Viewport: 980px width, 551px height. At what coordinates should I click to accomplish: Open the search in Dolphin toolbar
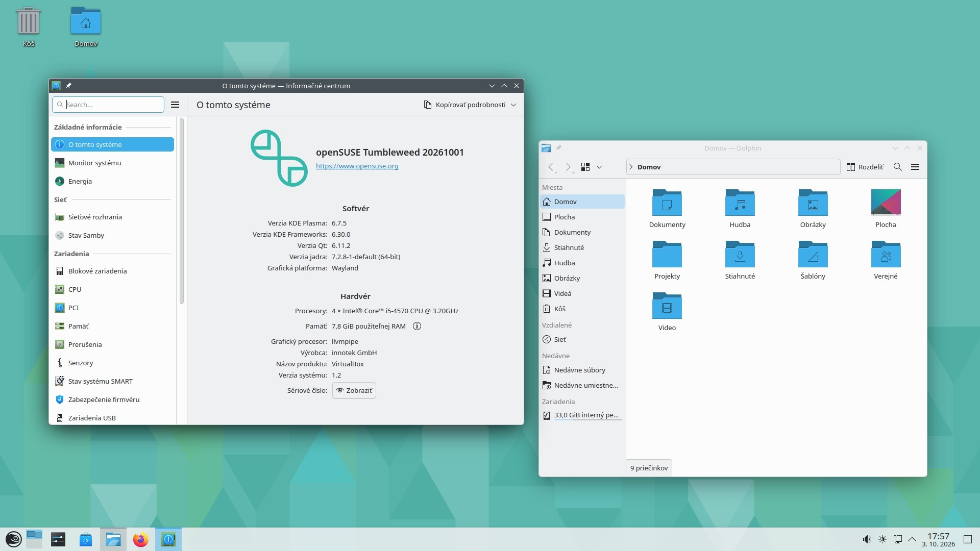[898, 167]
